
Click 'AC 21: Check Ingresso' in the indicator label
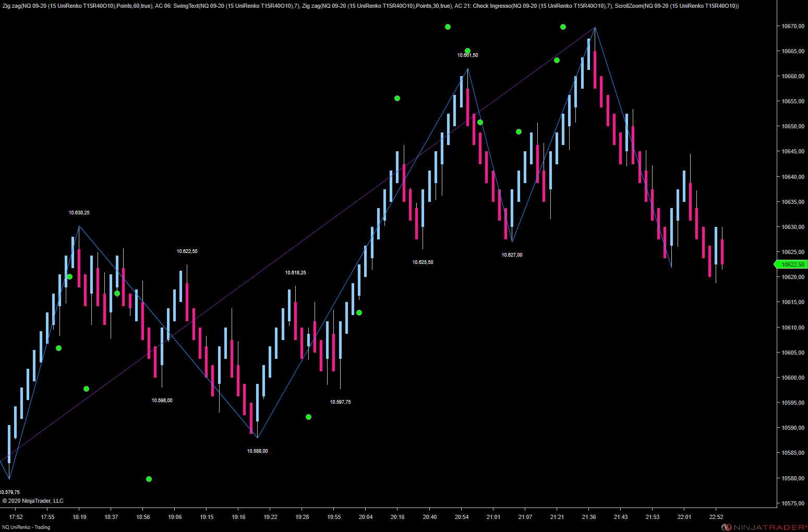(x=483, y=6)
